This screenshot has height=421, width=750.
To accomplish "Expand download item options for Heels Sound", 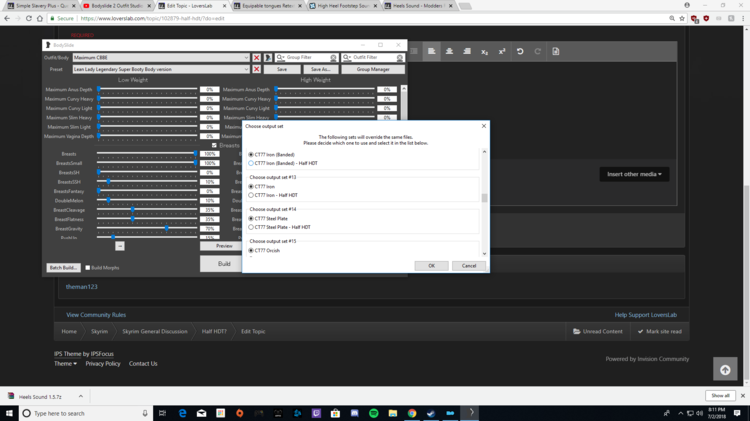I will pyautogui.click(x=80, y=396).
